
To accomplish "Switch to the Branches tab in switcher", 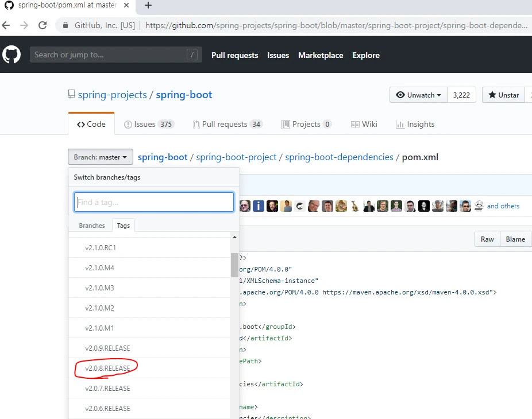I will click(x=91, y=226).
